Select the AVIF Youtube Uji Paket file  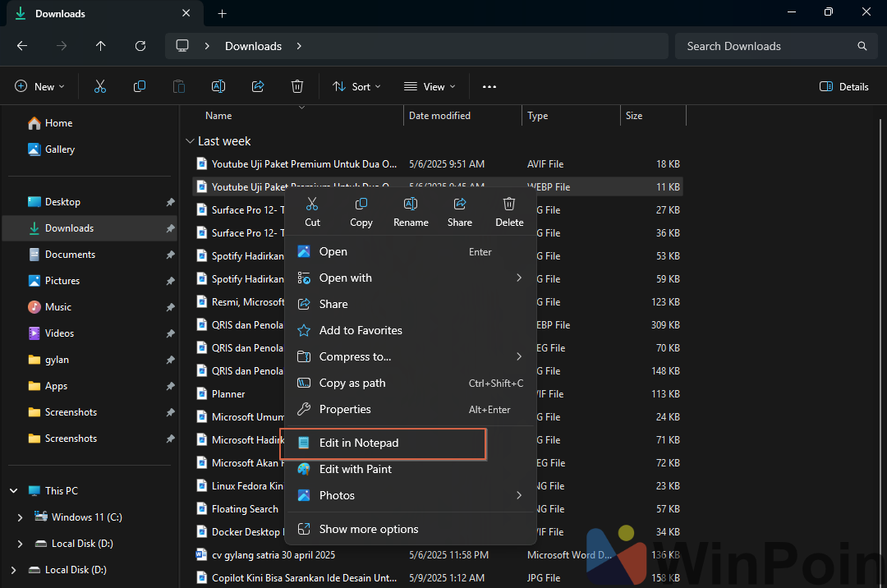pos(438,164)
